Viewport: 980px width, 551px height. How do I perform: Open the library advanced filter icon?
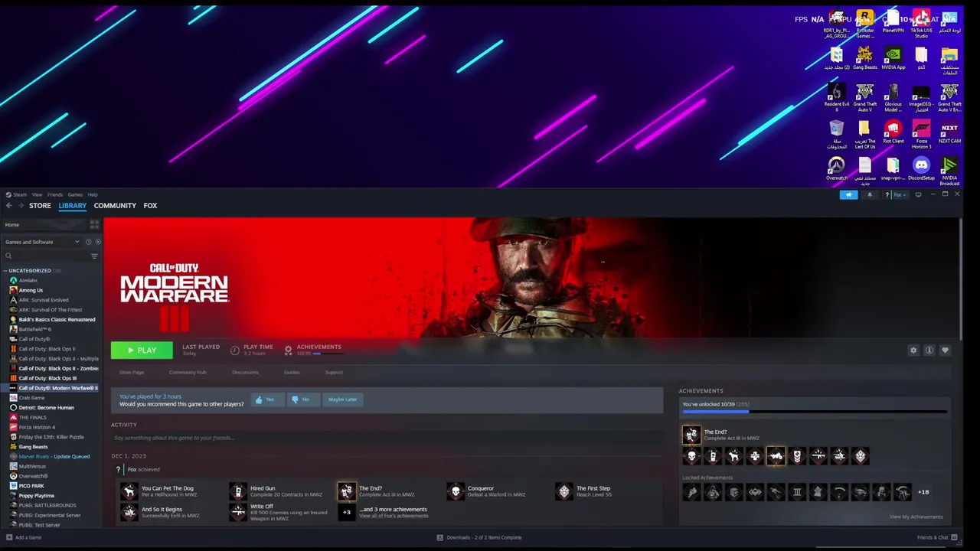[94, 256]
